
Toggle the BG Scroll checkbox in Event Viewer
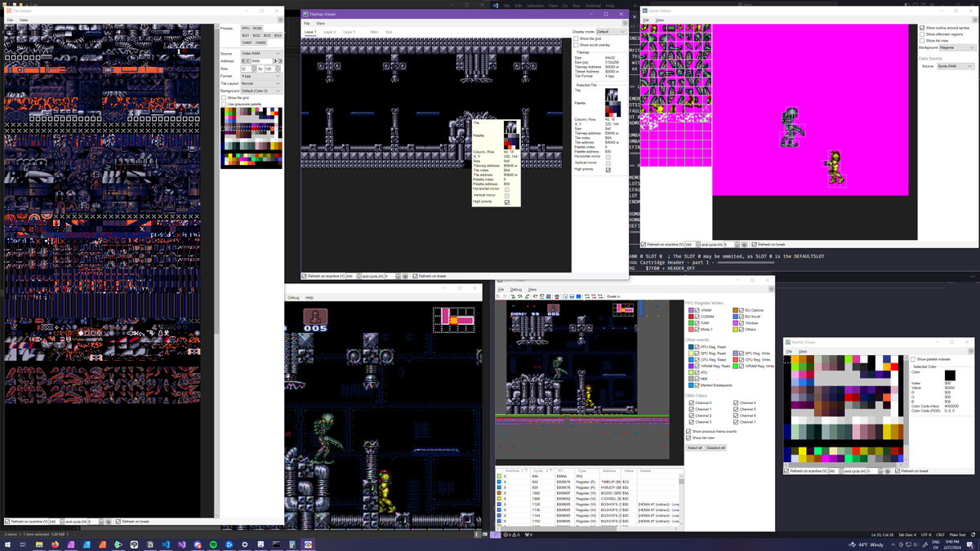[x=742, y=317]
